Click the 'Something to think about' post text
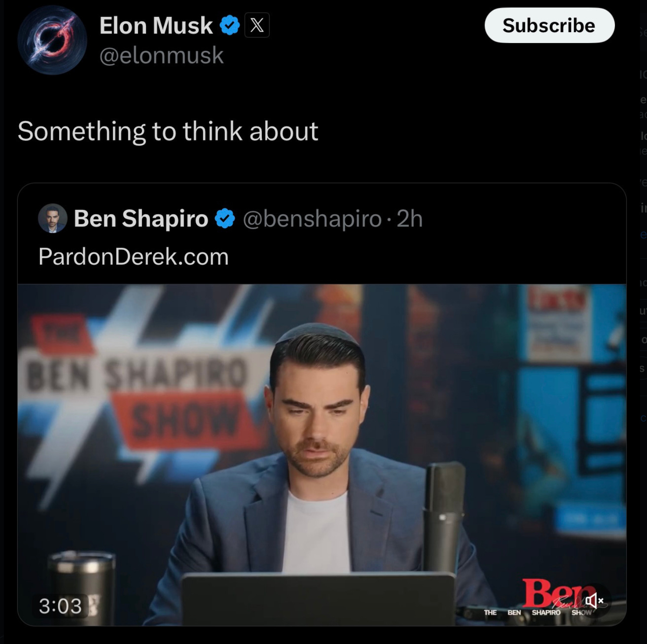 point(168,131)
